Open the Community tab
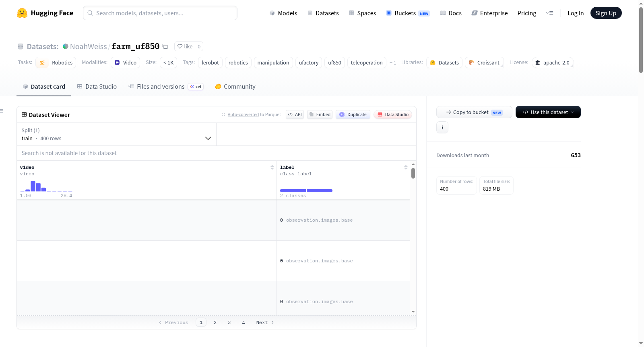 pyautogui.click(x=235, y=87)
